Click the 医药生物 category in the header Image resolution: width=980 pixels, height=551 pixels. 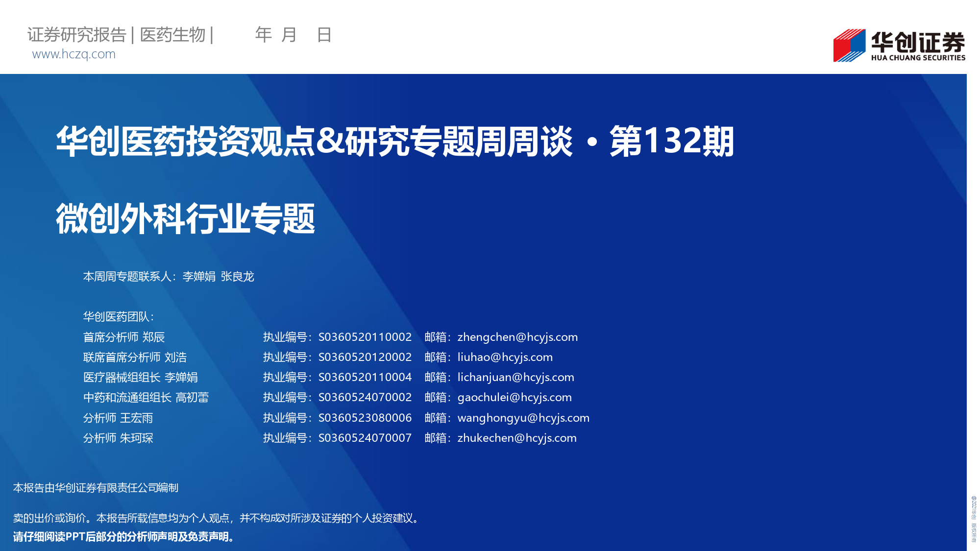click(172, 35)
